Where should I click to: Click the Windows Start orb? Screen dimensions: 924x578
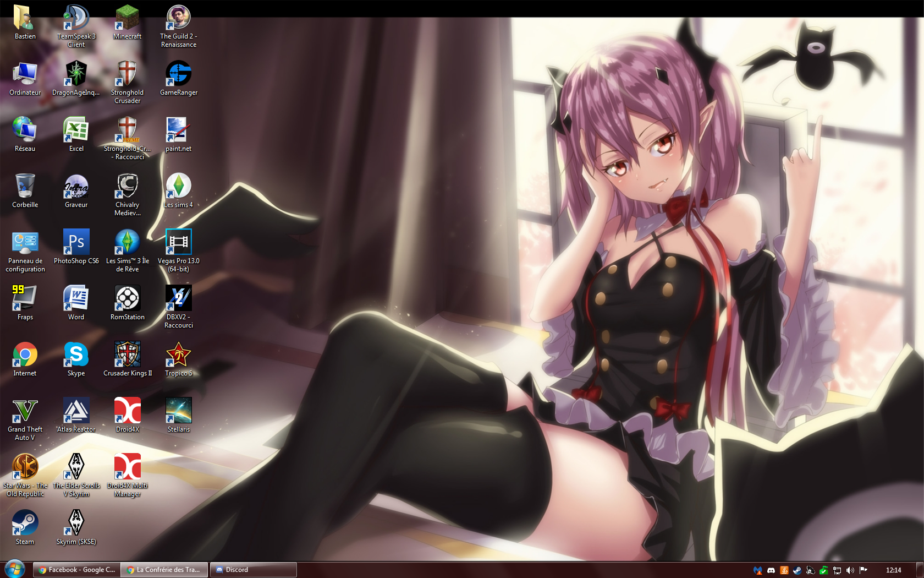[15, 569]
